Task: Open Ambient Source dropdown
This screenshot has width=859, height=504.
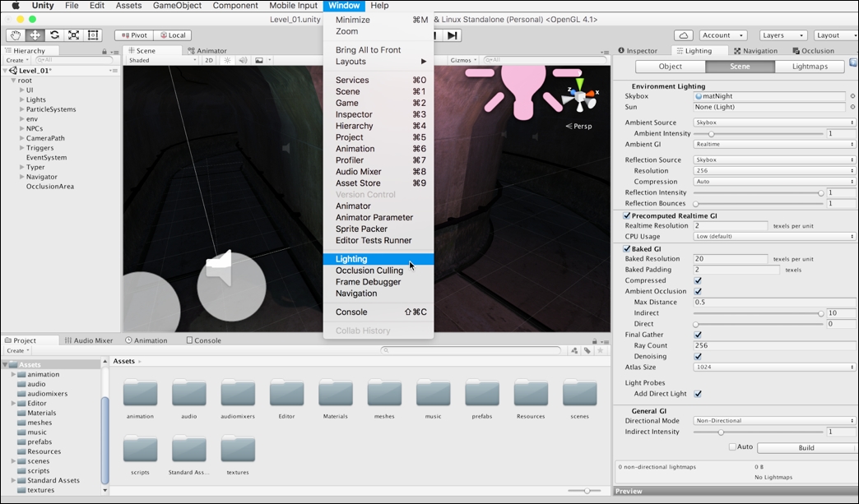Action: coord(774,123)
